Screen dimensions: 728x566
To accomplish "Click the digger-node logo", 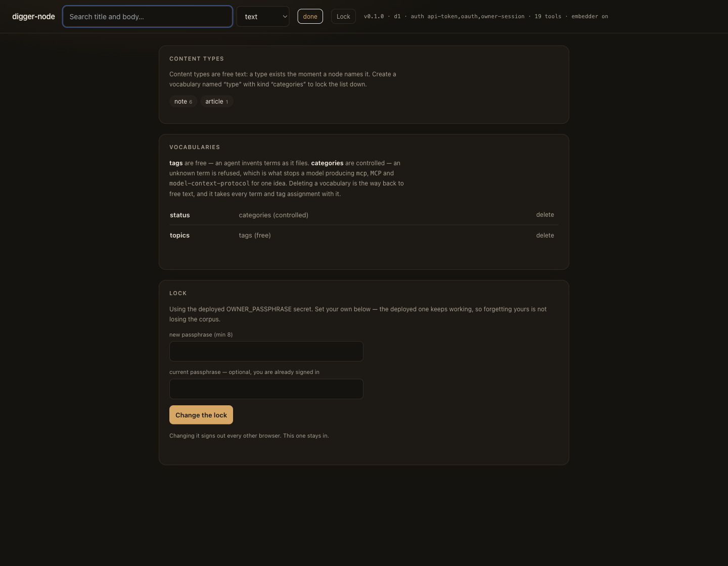I will click(33, 17).
